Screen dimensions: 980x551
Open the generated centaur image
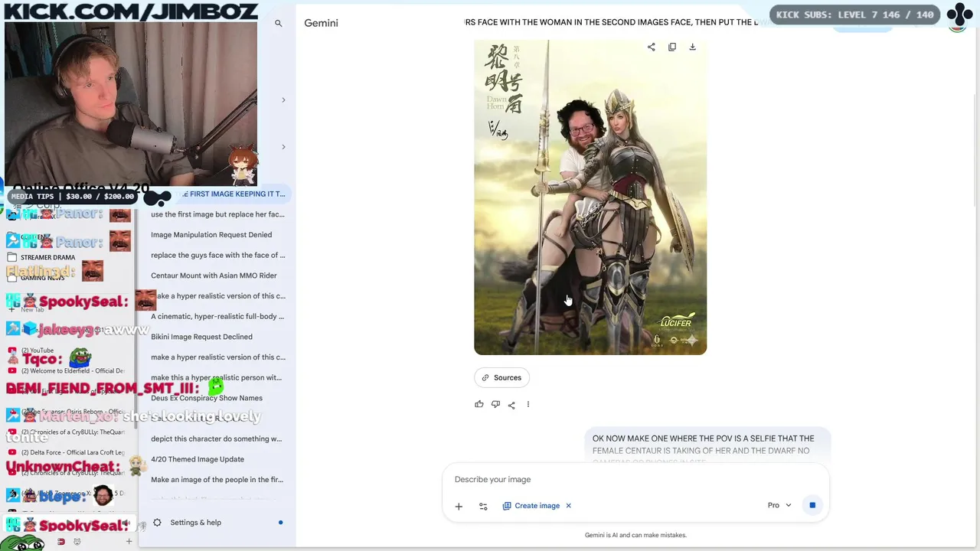coord(590,197)
